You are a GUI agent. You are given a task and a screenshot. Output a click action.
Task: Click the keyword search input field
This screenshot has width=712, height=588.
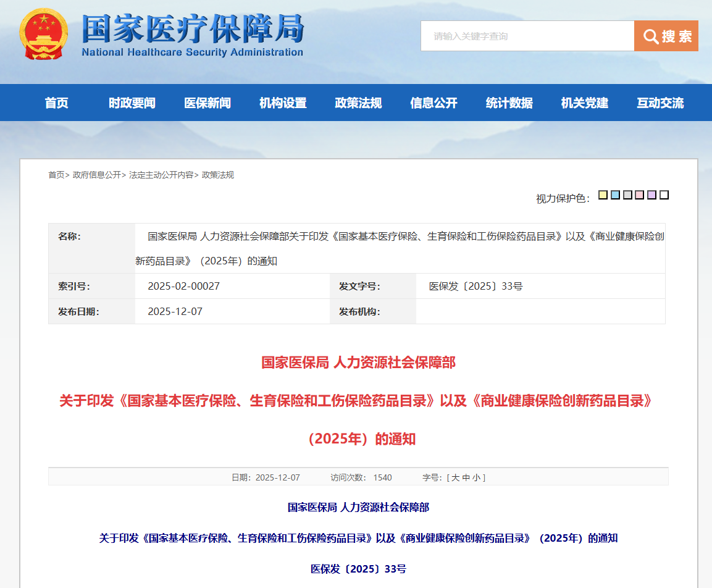coord(527,36)
